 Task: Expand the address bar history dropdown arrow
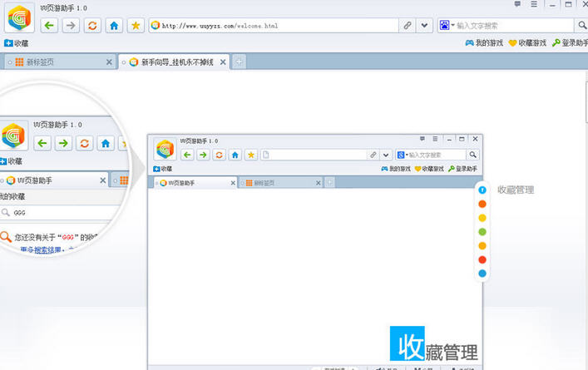pyautogui.click(x=424, y=26)
